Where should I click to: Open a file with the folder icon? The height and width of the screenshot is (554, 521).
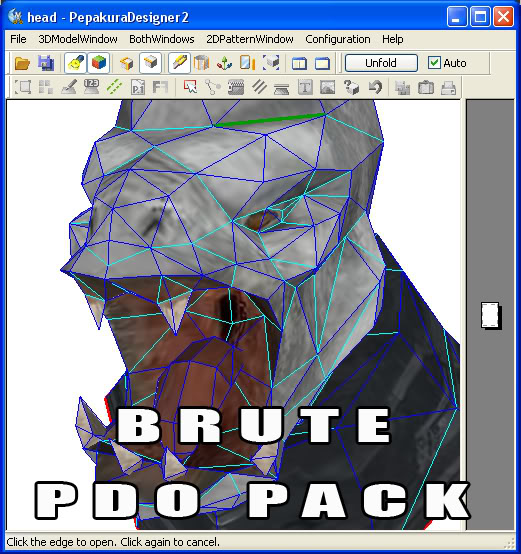tap(22, 63)
